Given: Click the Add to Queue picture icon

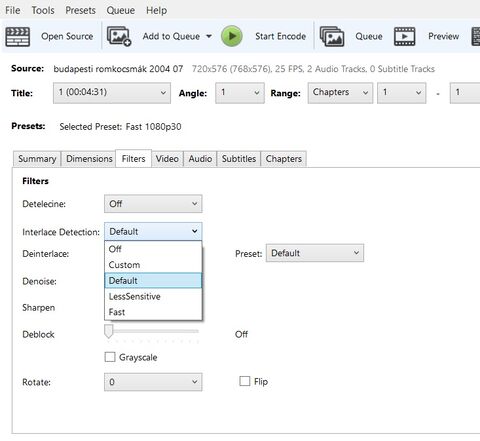Looking at the screenshot, I should coord(119,36).
